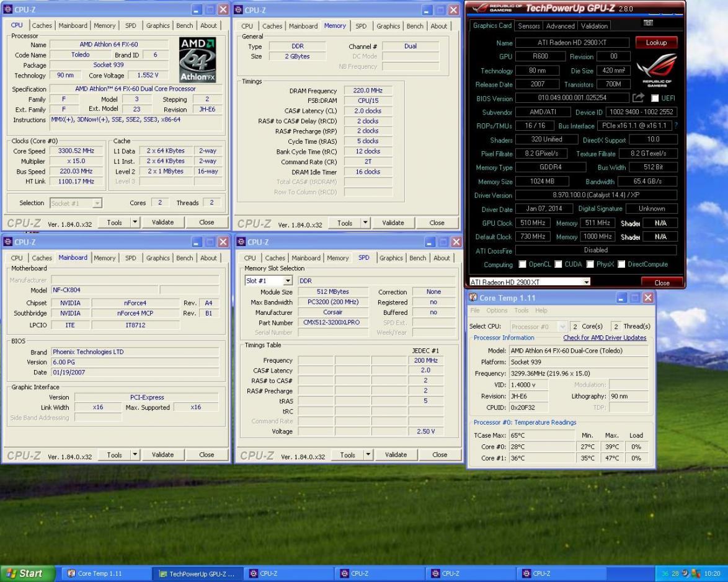Select Bench tab in the CPU-Z SPD window
This screenshot has height=582, width=728.
point(417,258)
